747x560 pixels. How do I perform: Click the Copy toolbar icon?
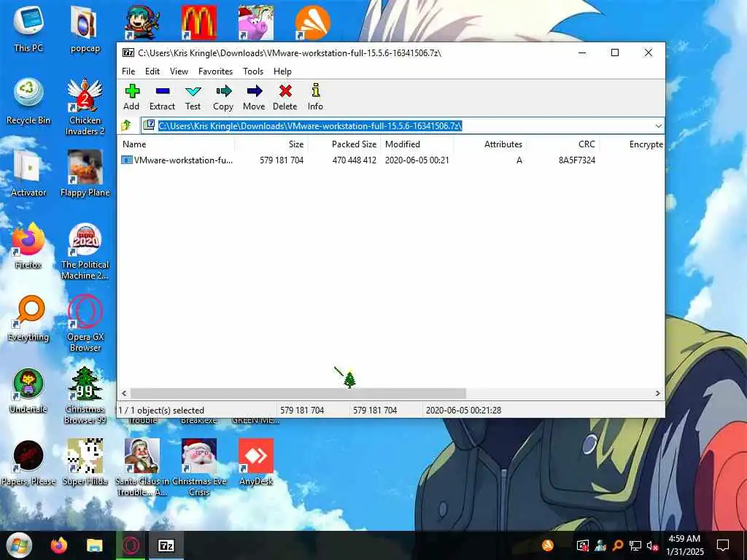coord(223,97)
